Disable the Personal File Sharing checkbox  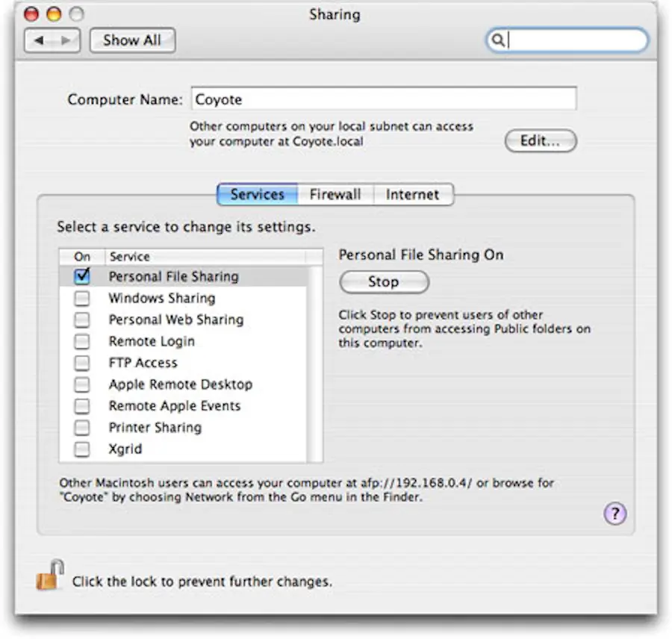82,275
